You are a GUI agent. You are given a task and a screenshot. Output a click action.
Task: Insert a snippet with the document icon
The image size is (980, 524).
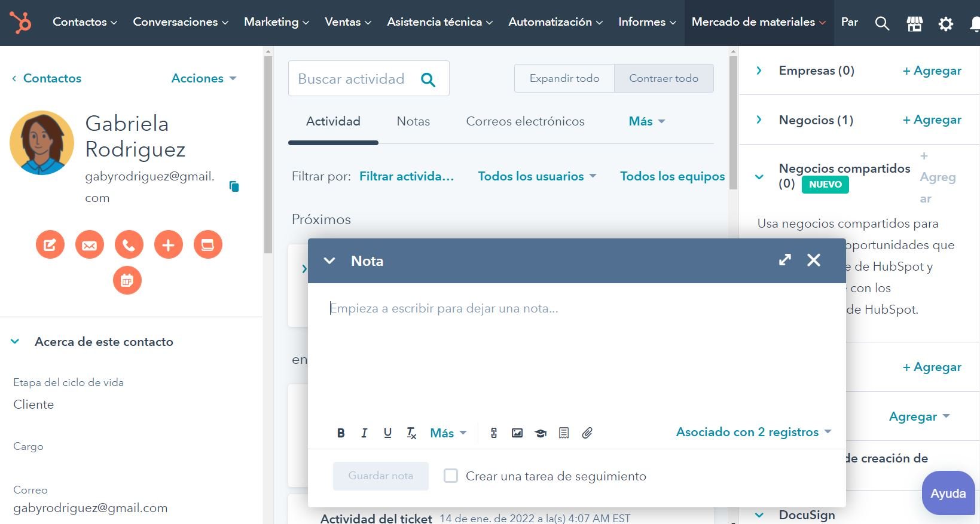(564, 433)
